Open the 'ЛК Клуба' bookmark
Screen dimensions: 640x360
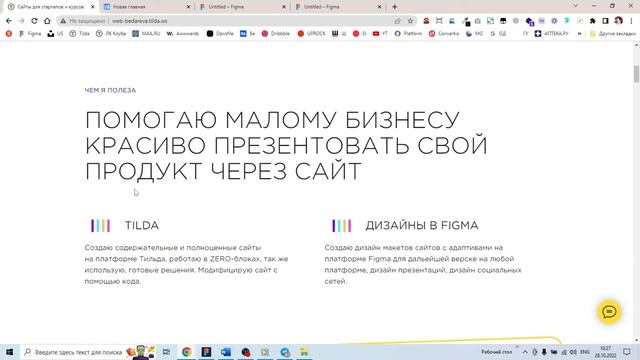pyautogui.click(x=111, y=34)
